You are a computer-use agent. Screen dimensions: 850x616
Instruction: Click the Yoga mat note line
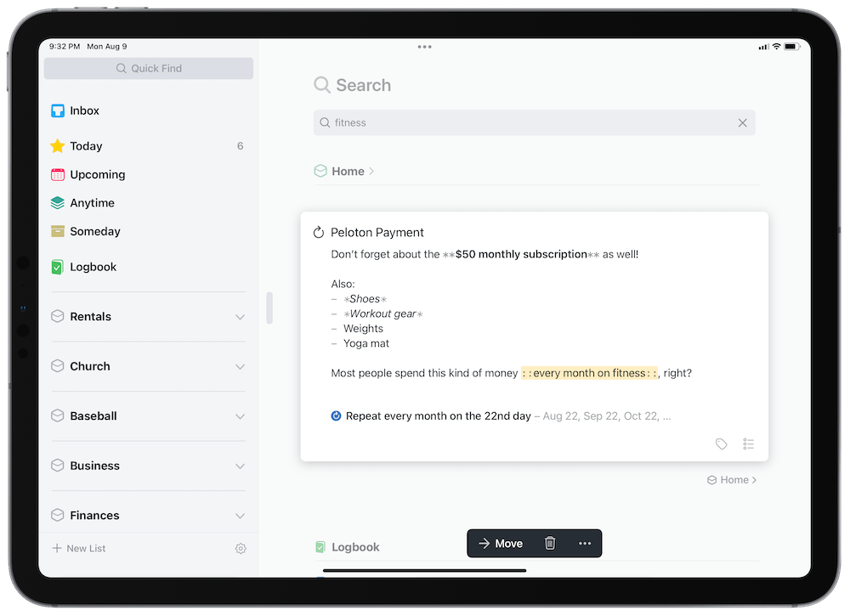[x=365, y=343]
